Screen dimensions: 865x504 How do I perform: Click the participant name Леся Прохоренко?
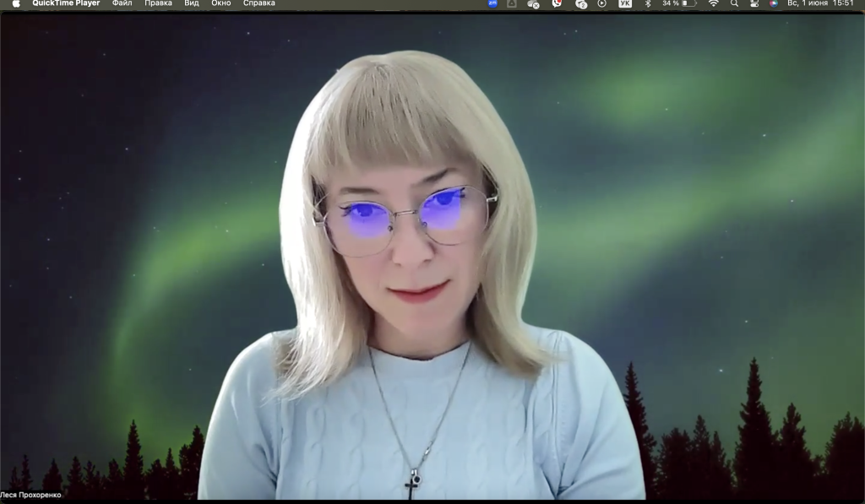point(31,495)
